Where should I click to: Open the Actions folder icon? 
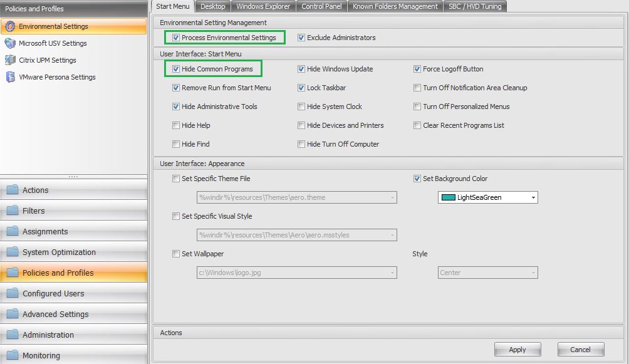tap(12, 190)
